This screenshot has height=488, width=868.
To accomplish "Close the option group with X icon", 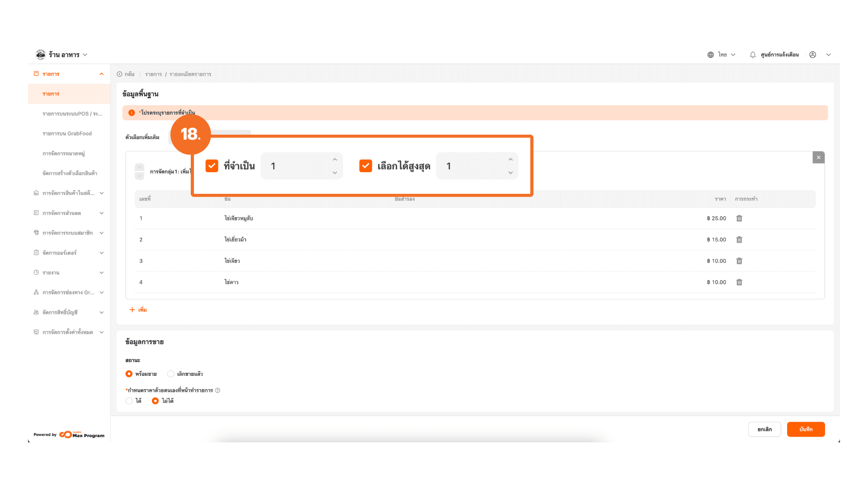I will point(818,157).
